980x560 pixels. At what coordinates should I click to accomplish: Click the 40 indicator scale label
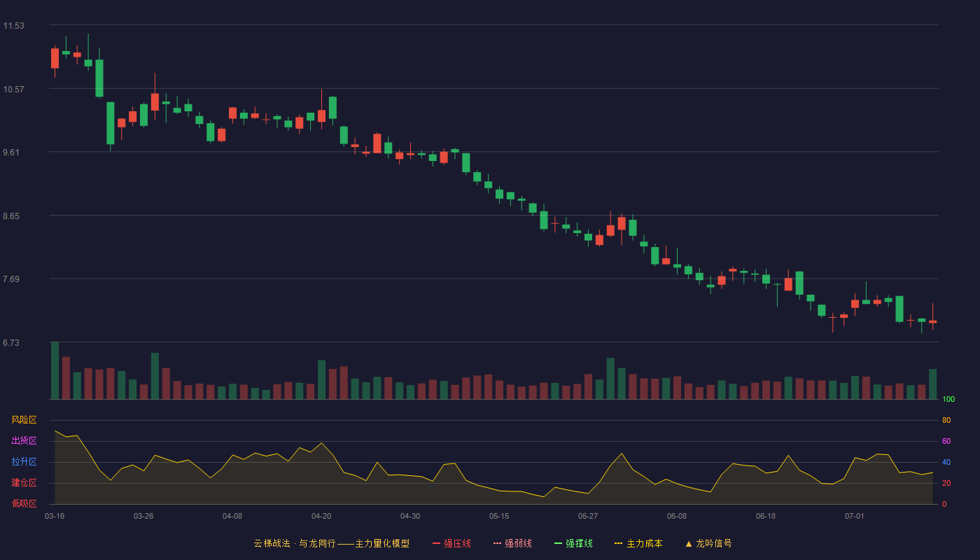pyautogui.click(x=946, y=462)
